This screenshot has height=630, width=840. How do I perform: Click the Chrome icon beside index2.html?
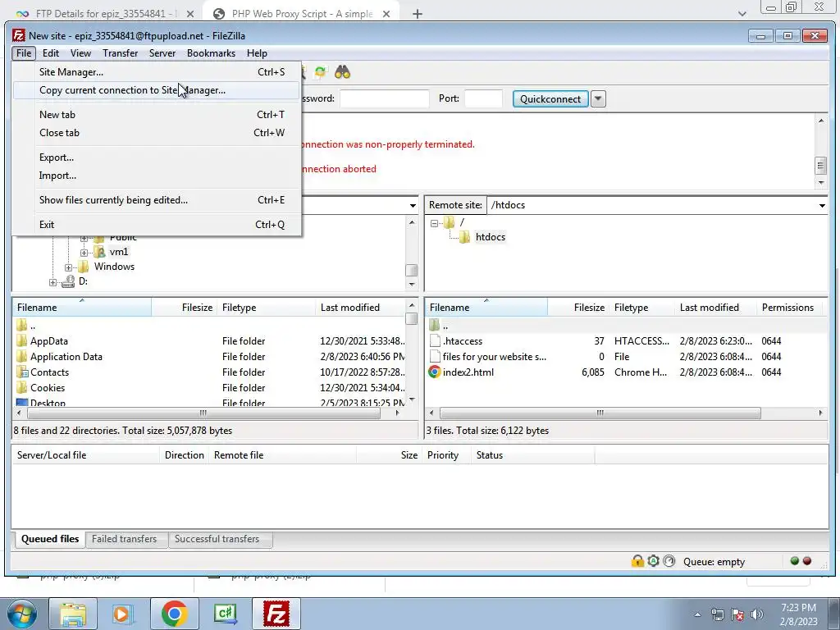point(435,372)
